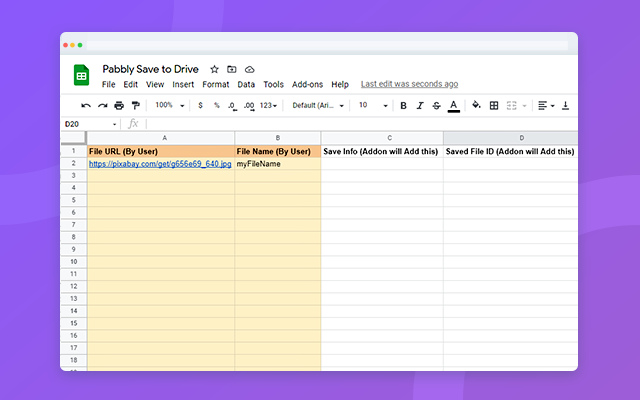The image size is (640, 400).
Task: Select the 'myFileName' cell
Action: click(278, 164)
